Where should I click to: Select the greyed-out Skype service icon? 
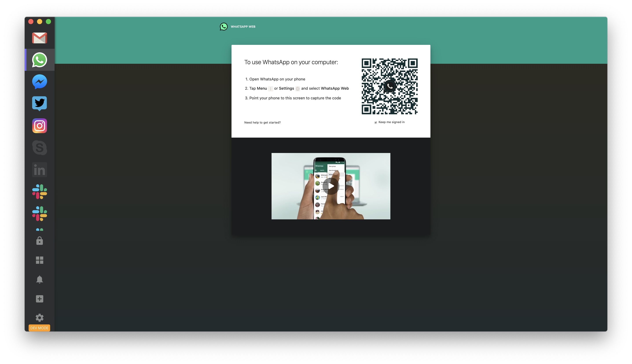pyautogui.click(x=40, y=147)
